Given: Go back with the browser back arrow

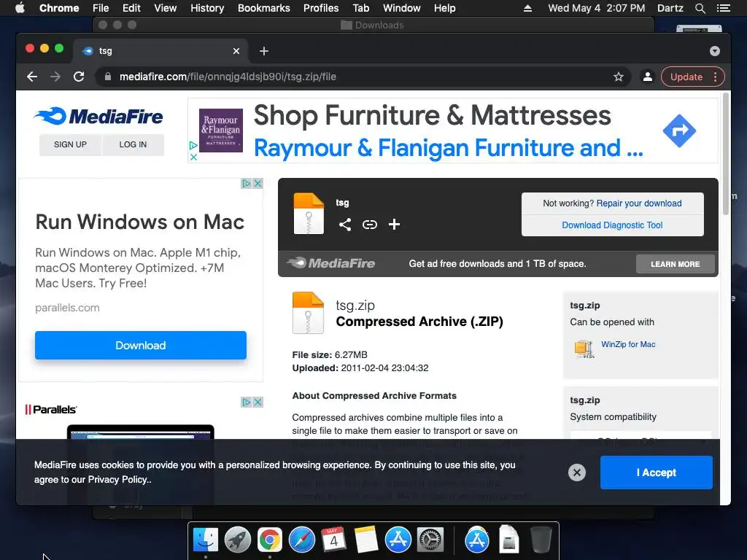Looking at the screenshot, I should tap(32, 77).
